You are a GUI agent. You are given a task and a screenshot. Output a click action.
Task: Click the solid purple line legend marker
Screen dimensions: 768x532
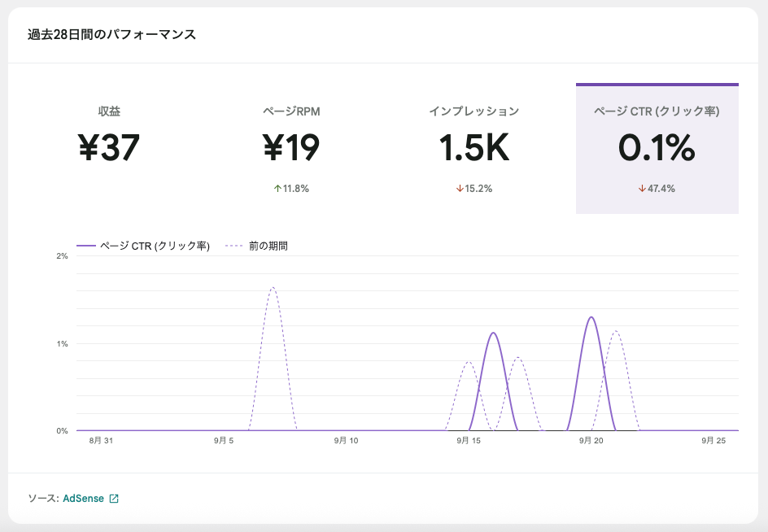[86, 246]
